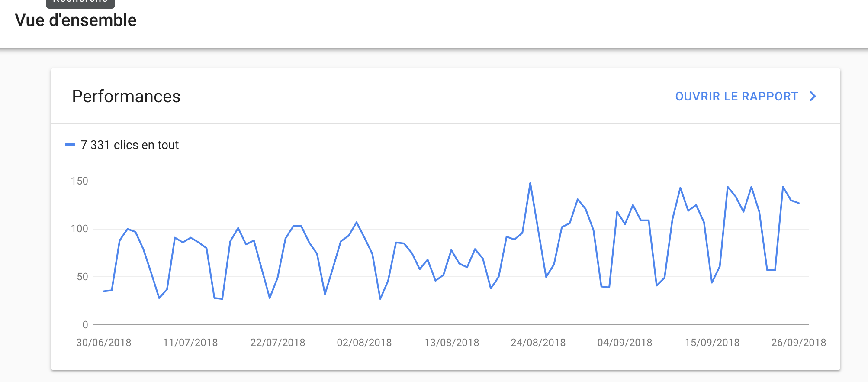This screenshot has height=382, width=868.
Task: Click the 150 value label on the y-axis
Action: [x=80, y=181]
